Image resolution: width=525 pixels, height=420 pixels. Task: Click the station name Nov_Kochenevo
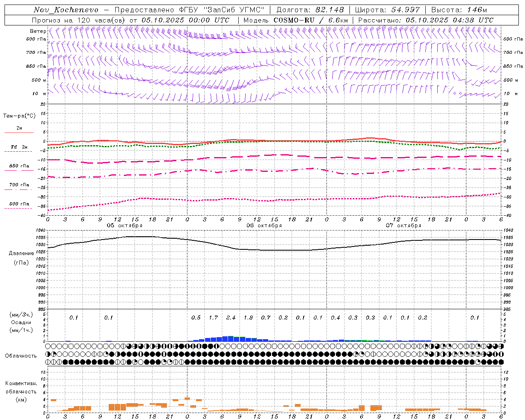pos(66,10)
